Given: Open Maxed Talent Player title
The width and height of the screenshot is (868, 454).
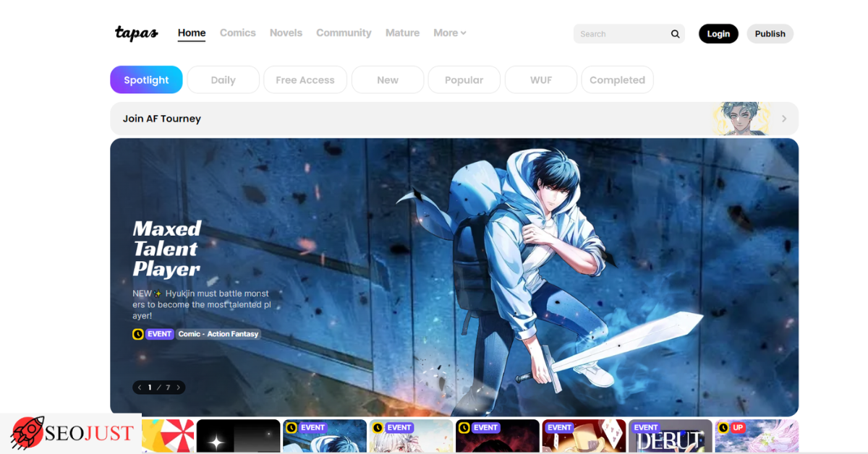Looking at the screenshot, I should [x=167, y=249].
